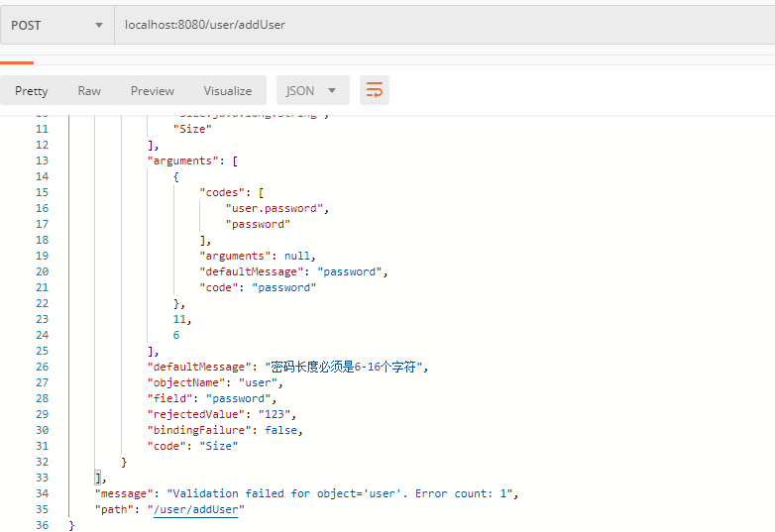Click the request URL field localhost:8080/user/addUser
Viewport: 775px width, 532px height.
coord(444,25)
